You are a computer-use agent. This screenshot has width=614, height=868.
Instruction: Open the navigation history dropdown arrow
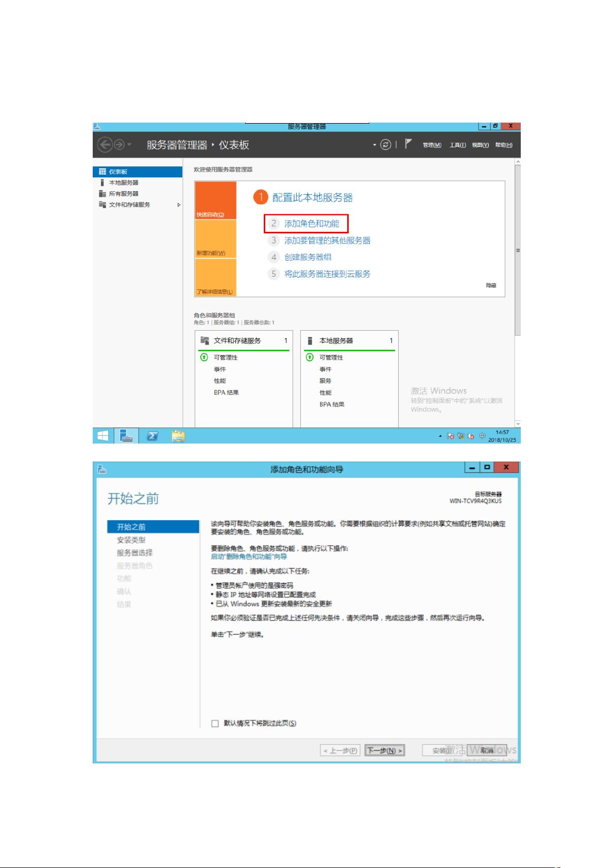[129, 145]
